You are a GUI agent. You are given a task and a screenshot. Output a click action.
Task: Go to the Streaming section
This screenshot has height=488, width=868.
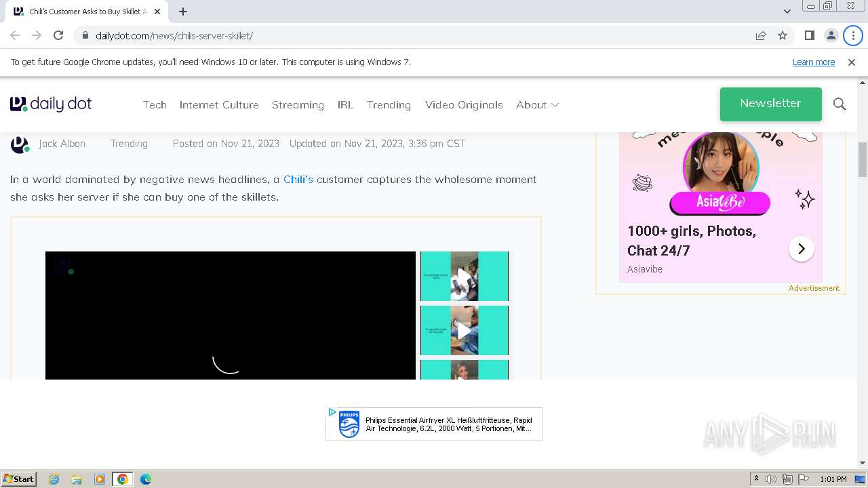pyautogui.click(x=298, y=104)
